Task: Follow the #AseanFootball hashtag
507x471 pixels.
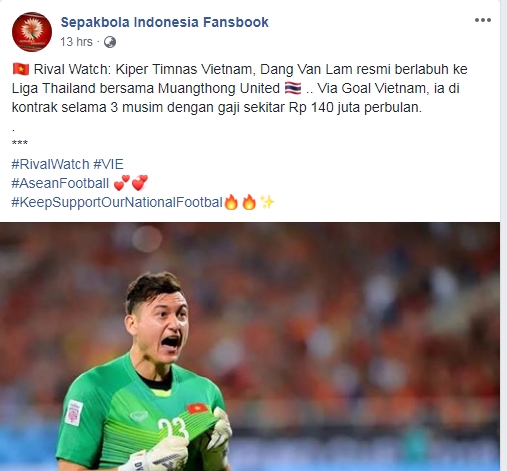Action: [60, 183]
